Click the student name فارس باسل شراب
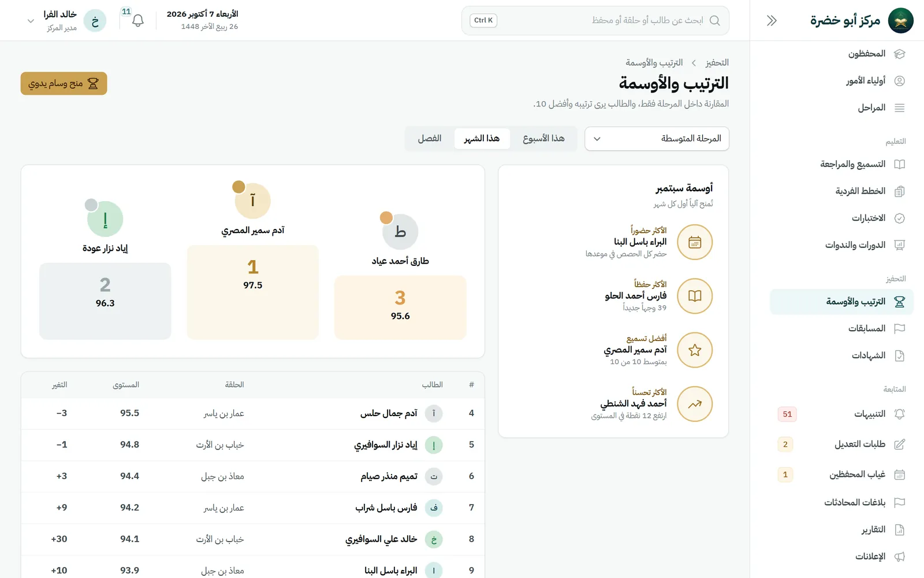Image resolution: width=924 pixels, height=578 pixels. coord(386,507)
